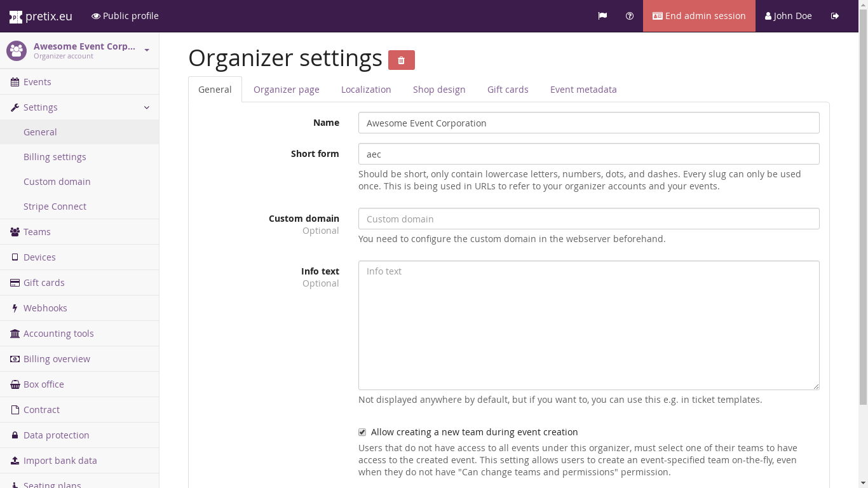Open help via question mark icon
Screen dimensions: 868x488
[630, 16]
